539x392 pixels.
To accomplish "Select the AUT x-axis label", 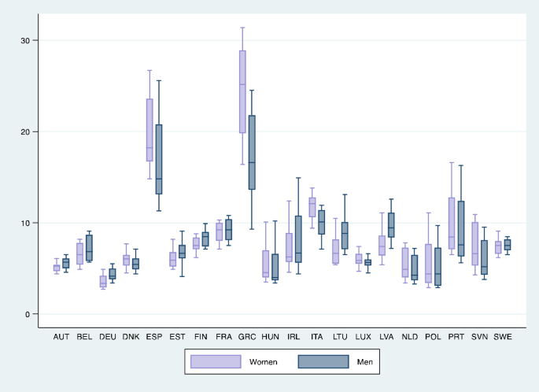I will (61, 336).
